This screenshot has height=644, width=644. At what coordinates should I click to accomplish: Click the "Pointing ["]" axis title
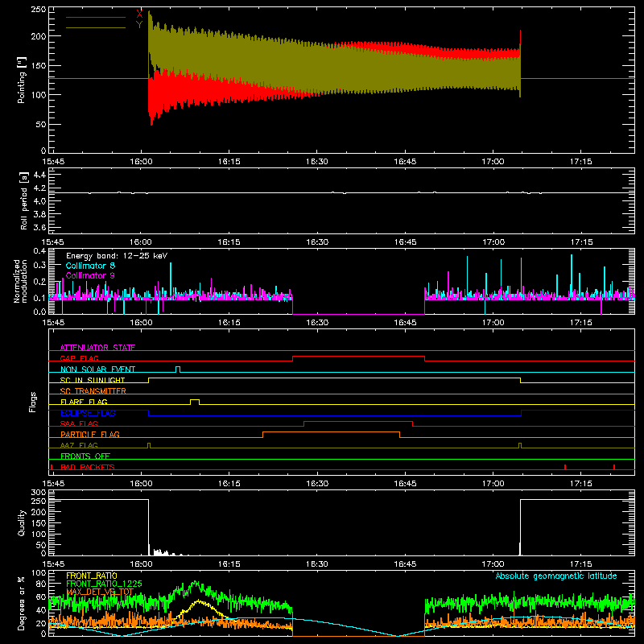tap(22, 80)
